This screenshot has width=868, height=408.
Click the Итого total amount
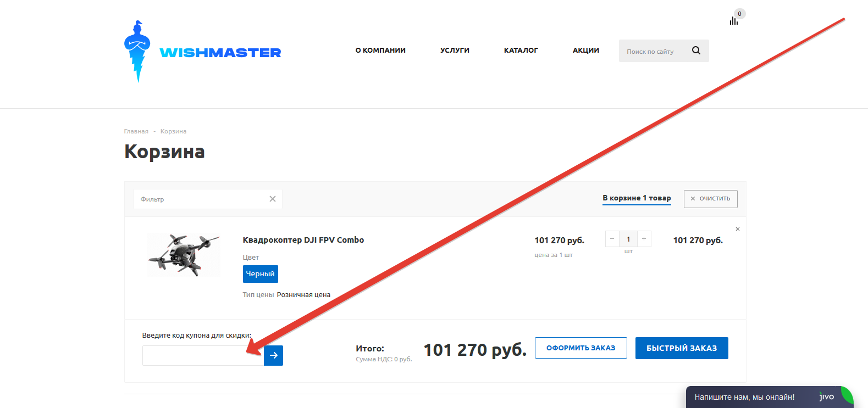[x=475, y=350]
